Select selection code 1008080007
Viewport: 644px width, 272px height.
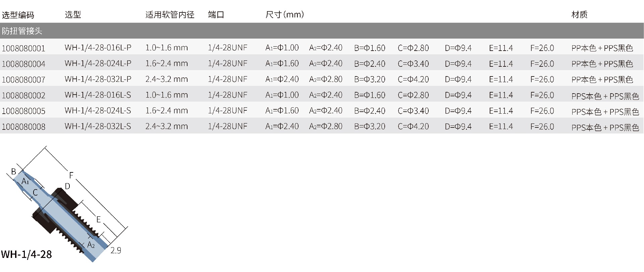coord(23,80)
